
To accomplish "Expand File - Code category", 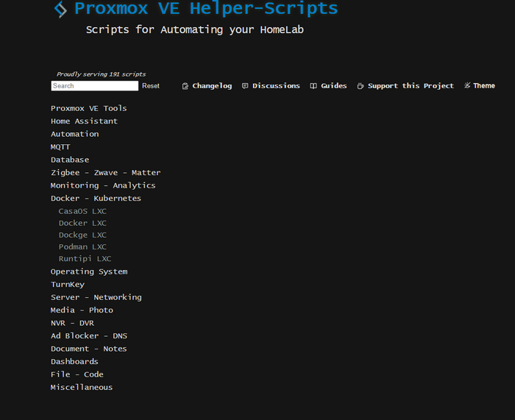I will [x=77, y=374].
